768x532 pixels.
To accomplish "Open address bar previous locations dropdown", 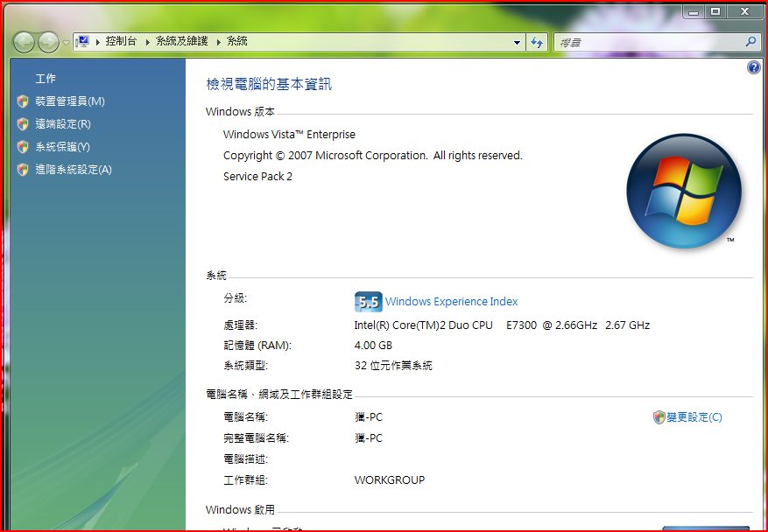I will point(517,42).
